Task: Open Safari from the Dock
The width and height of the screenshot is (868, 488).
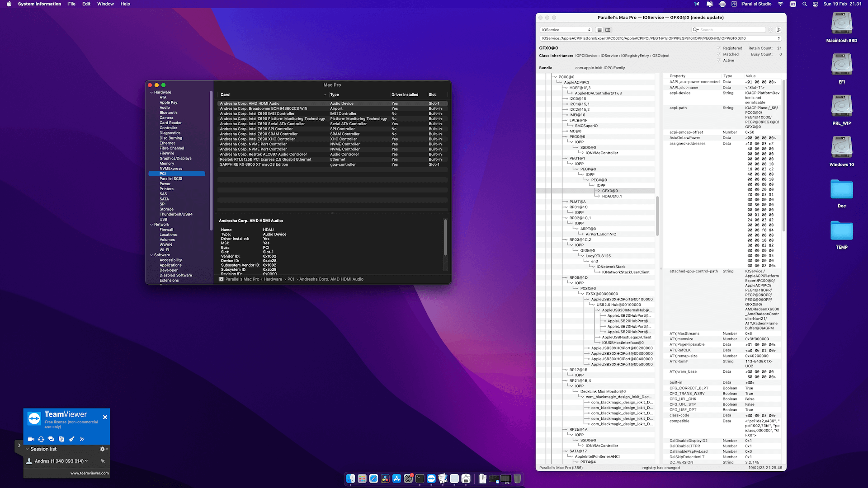Action: click(373, 479)
